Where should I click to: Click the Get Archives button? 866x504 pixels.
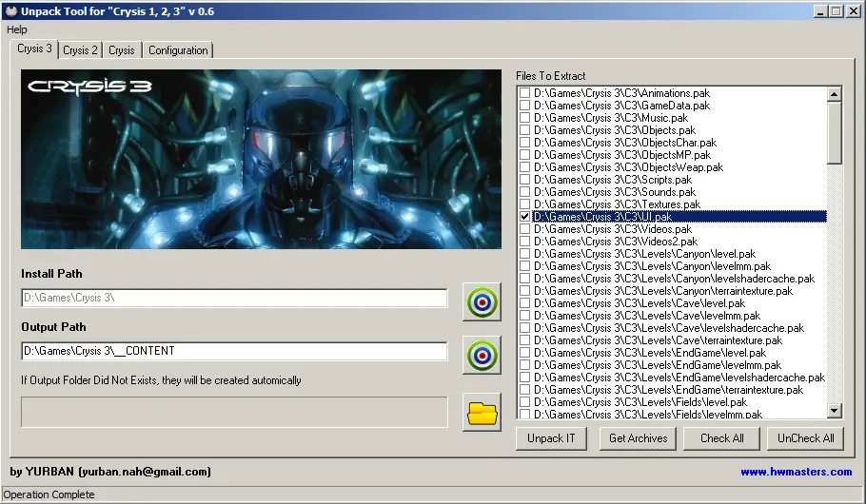[638, 438]
